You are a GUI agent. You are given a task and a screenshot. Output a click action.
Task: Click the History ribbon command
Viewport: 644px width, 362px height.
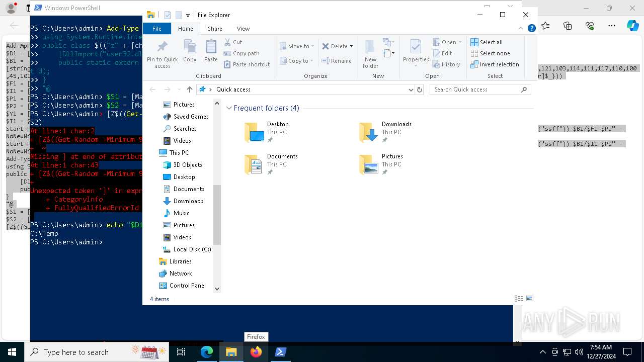[446, 64]
